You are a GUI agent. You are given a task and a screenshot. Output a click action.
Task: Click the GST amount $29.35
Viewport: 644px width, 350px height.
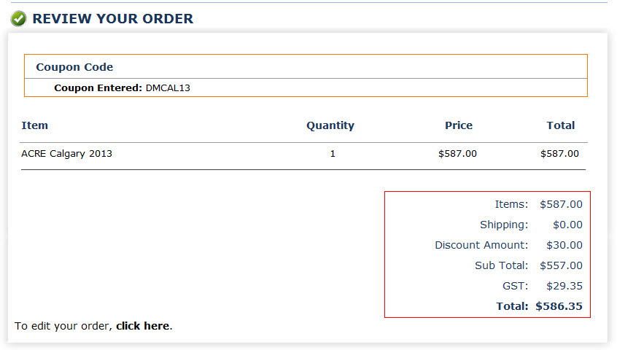(564, 286)
